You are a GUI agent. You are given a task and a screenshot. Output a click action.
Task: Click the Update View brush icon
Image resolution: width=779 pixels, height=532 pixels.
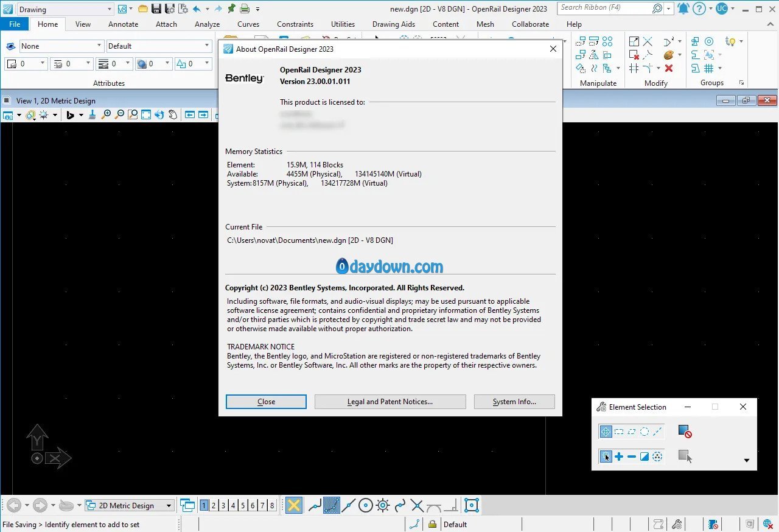tap(92, 114)
